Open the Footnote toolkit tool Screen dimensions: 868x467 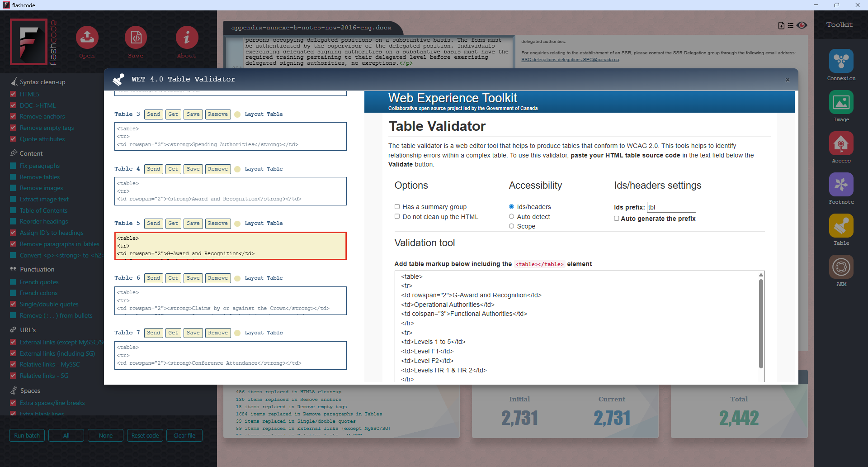pos(841,185)
